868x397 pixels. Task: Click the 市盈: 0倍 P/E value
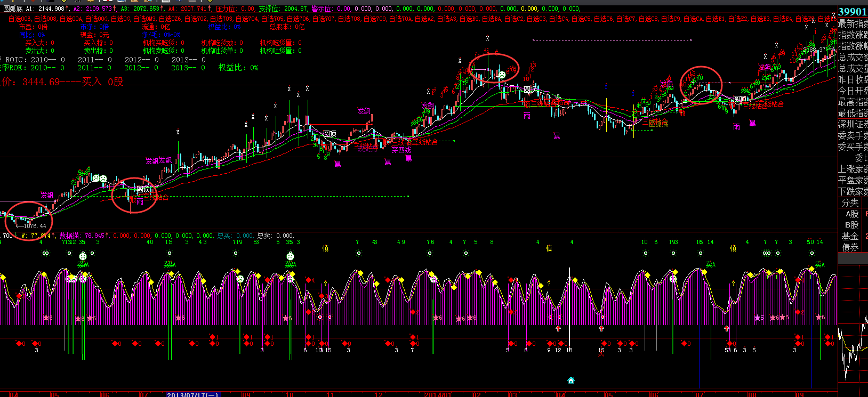[x=33, y=27]
